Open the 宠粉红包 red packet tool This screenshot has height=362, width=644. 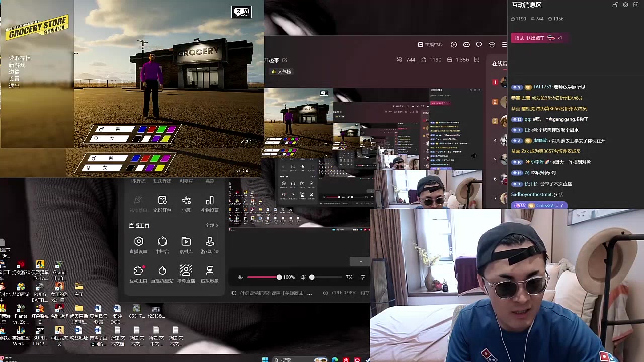pyautogui.click(x=162, y=204)
